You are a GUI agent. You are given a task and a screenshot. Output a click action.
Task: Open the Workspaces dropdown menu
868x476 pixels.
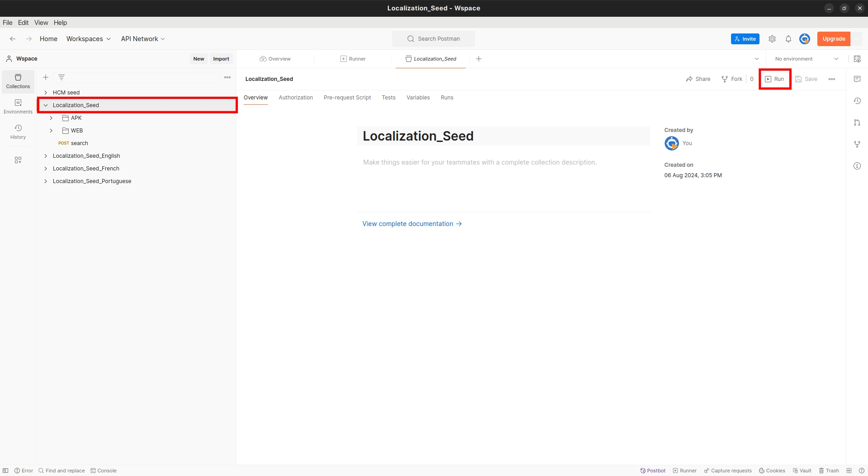pos(88,39)
